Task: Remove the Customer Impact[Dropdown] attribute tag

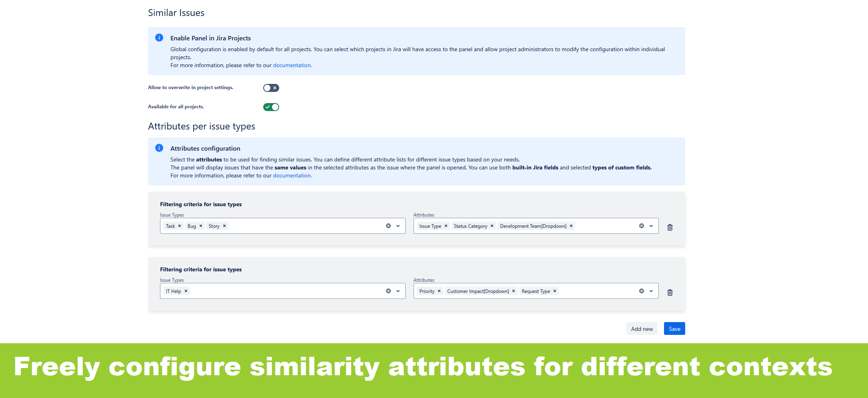Action: pyautogui.click(x=514, y=291)
